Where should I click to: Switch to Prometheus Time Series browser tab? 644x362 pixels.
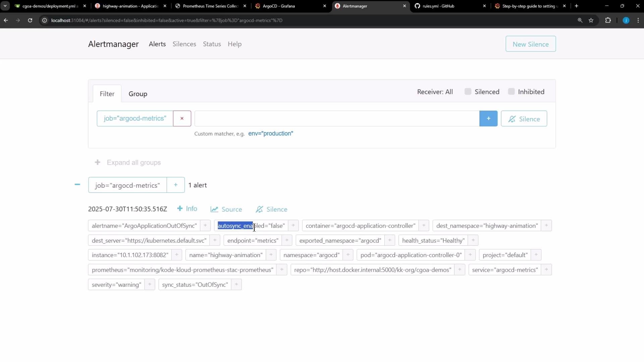211,6
